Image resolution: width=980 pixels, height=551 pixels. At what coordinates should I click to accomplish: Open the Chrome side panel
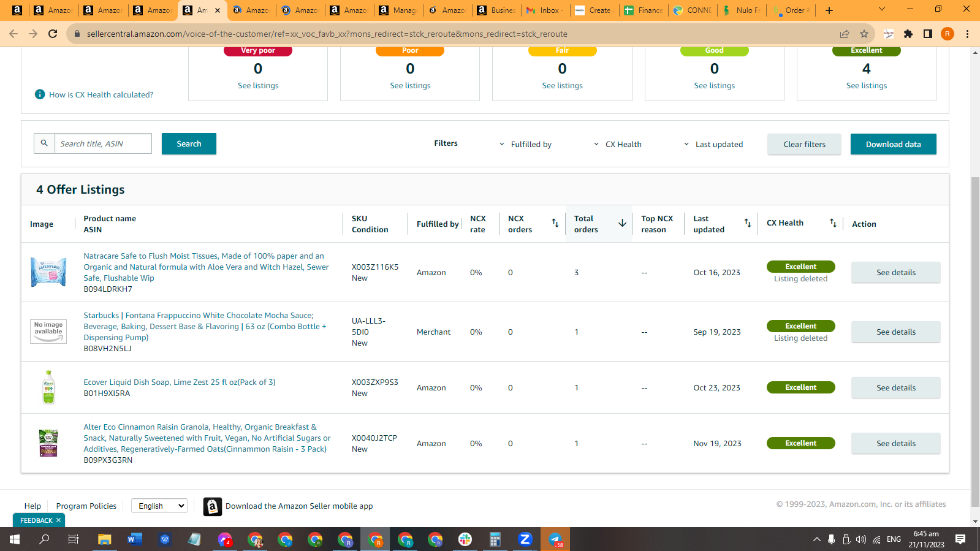pos(928,34)
